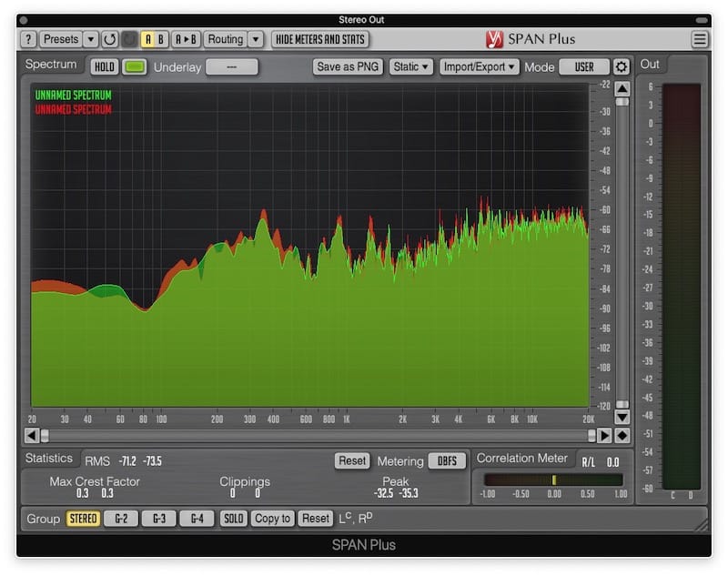Click right handle of frequency range scrollbar
Image resolution: width=728 pixels, height=576 pixels.
(x=591, y=435)
